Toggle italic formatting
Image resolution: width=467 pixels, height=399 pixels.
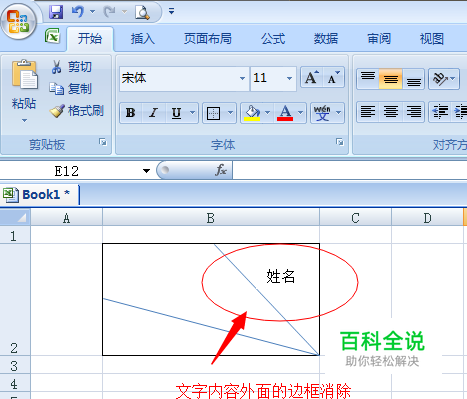coord(153,113)
